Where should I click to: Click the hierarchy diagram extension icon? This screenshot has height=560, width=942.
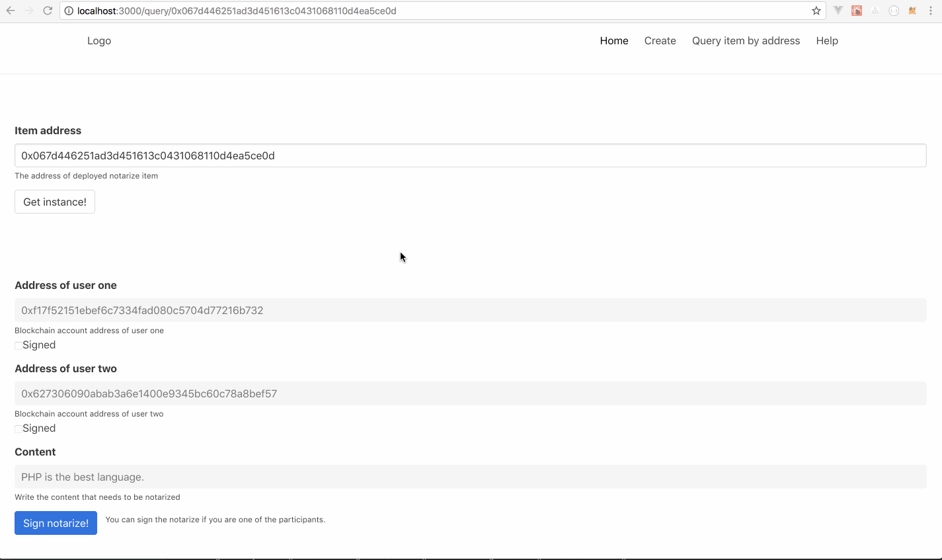pyautogui.click(x=875, y=11)
